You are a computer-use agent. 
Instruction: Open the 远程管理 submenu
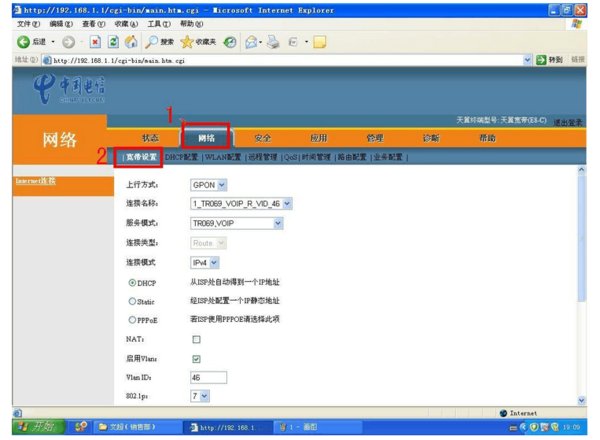(x=262, y=157)
